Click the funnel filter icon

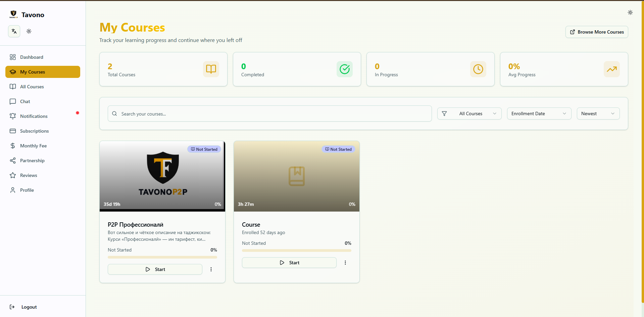[x=444, y=114]
